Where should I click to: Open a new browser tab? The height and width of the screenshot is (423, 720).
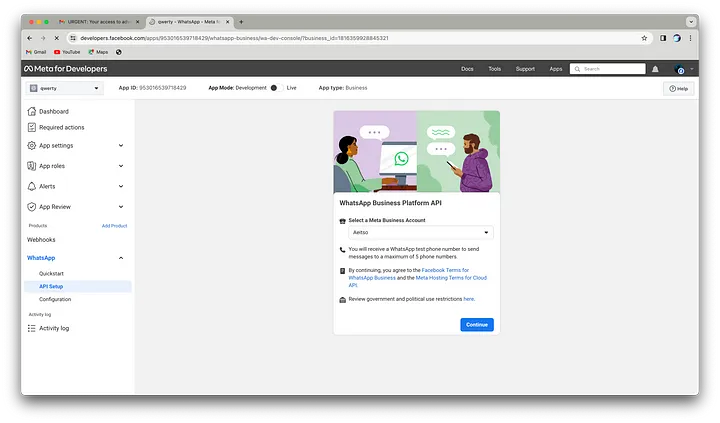coord(241,22)
